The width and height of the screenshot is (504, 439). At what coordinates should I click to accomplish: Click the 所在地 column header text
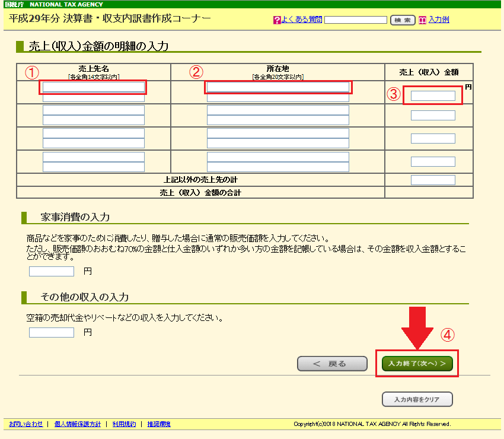(x=277, y=68)
